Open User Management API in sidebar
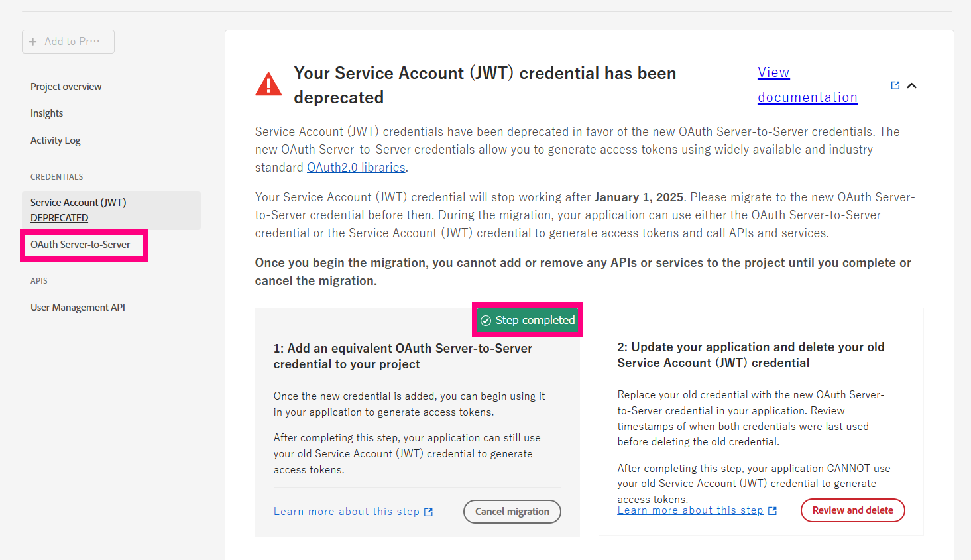This screenshot has width=971, height=560. tap(78, 308)
